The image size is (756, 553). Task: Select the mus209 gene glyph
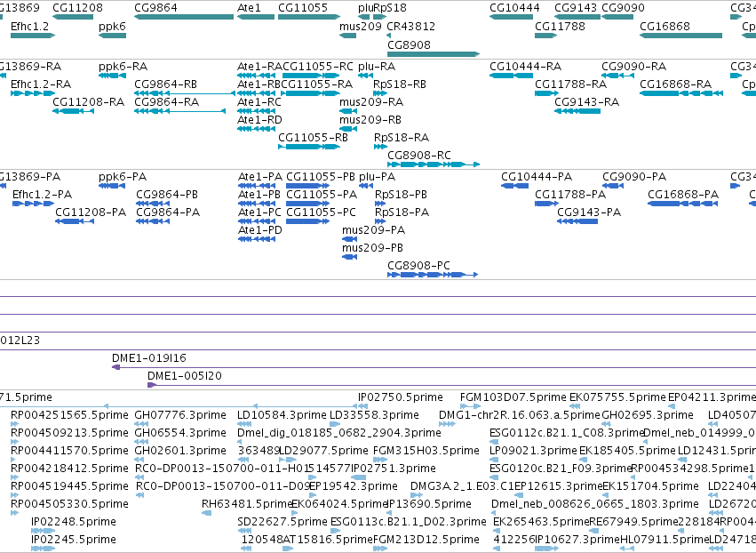tap(347, 36)
